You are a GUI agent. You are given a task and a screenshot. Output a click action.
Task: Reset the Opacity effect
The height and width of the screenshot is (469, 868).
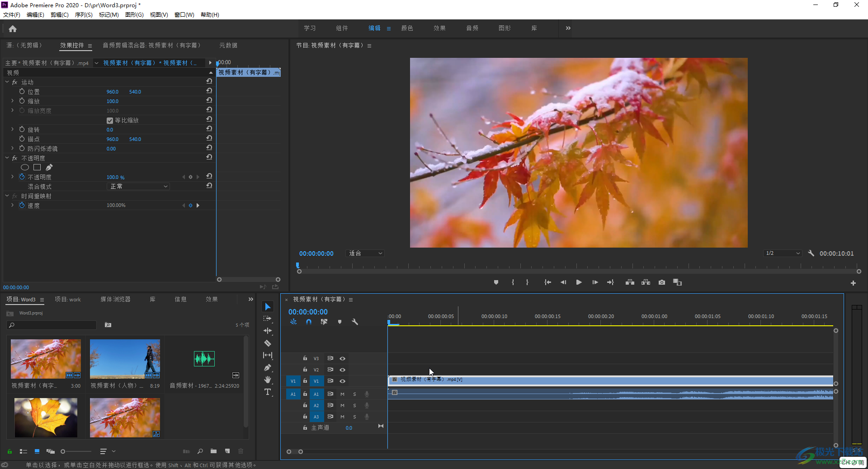point(209,157)
